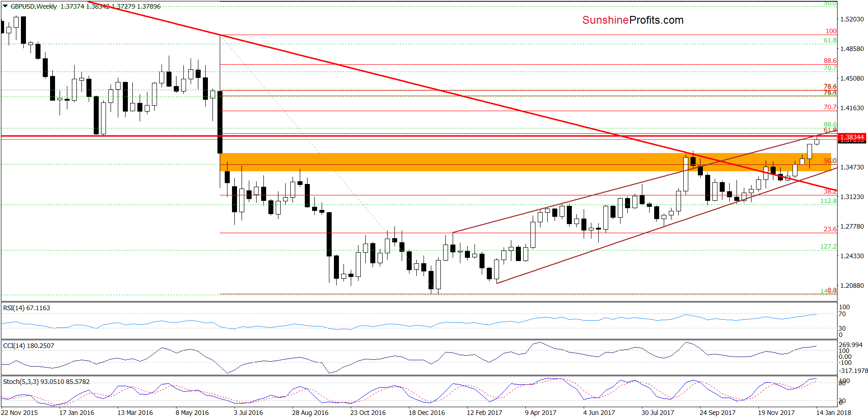The height and width of the screenshot is (419, 868).
Task: Click the RSI(14) 67.1163 indicator label
Action: coord(26,308)
